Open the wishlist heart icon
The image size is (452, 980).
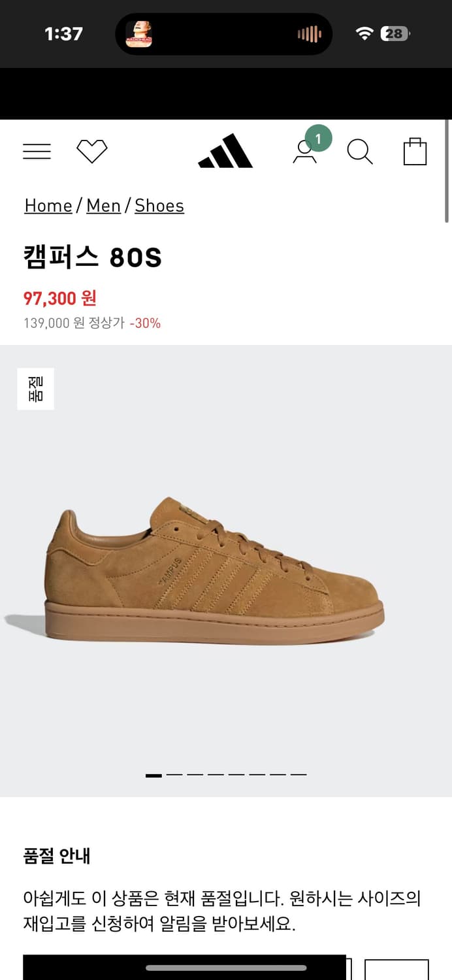[92, 152]
